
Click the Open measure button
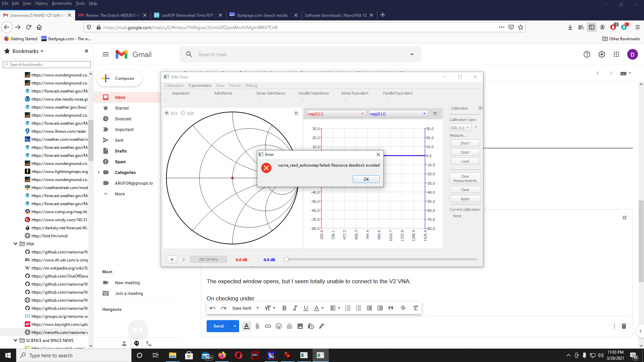click(x=465, y=152)
